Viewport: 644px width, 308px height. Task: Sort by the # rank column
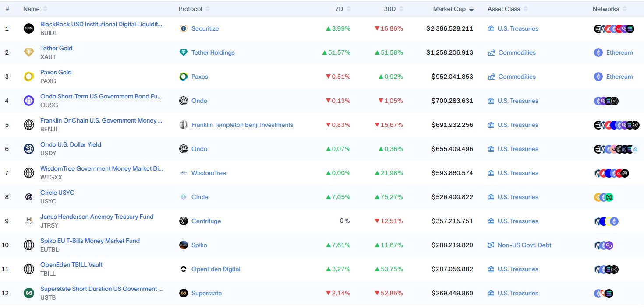7,9
